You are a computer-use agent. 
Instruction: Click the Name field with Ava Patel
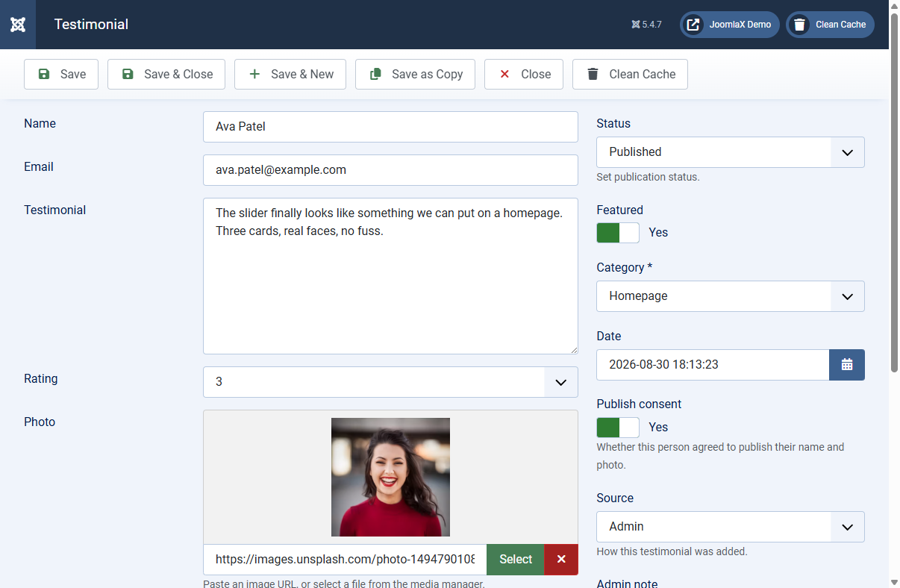coord(390,127)
